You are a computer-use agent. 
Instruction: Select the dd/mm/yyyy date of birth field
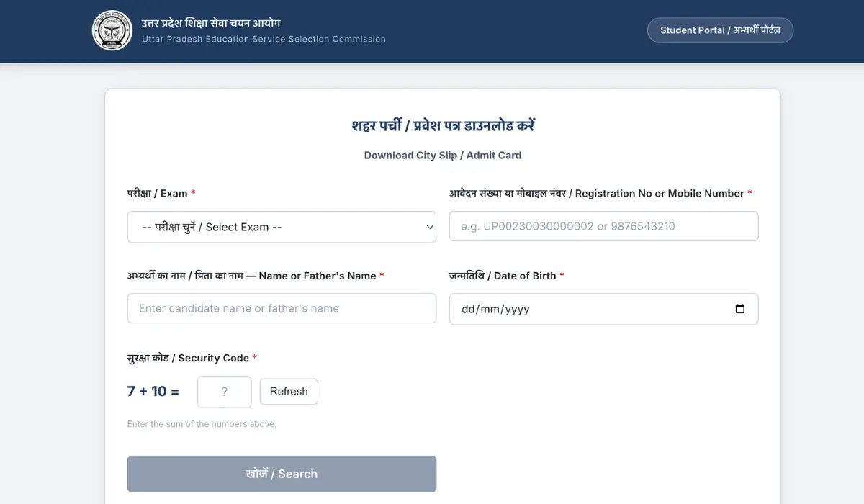point(590,309)
